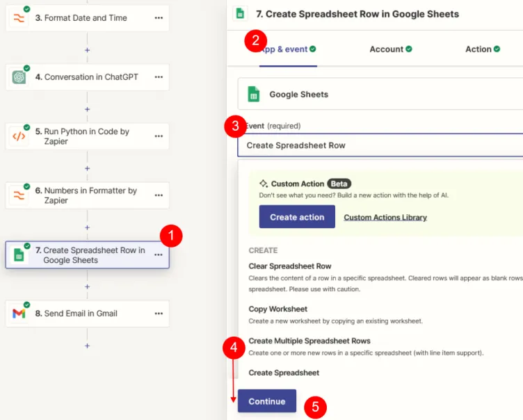The height and width of the screenshot is (420, 523).
Task: Click the Gmail icon on step 8
Action: coord(19,314)
